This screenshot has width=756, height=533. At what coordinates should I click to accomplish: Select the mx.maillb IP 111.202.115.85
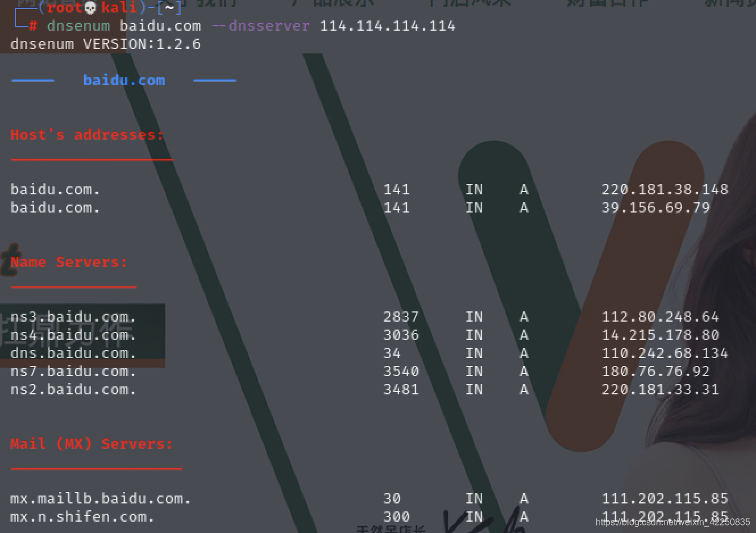click(665, 498)
